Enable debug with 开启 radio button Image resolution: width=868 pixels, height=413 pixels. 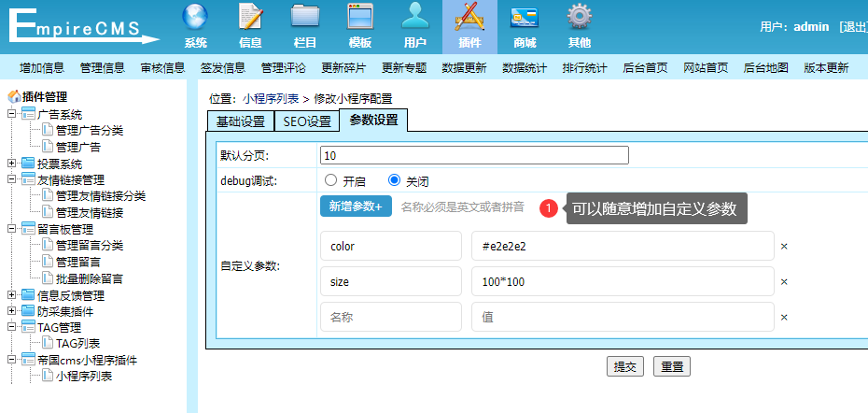pyautogui.click(x=330, y=180)
